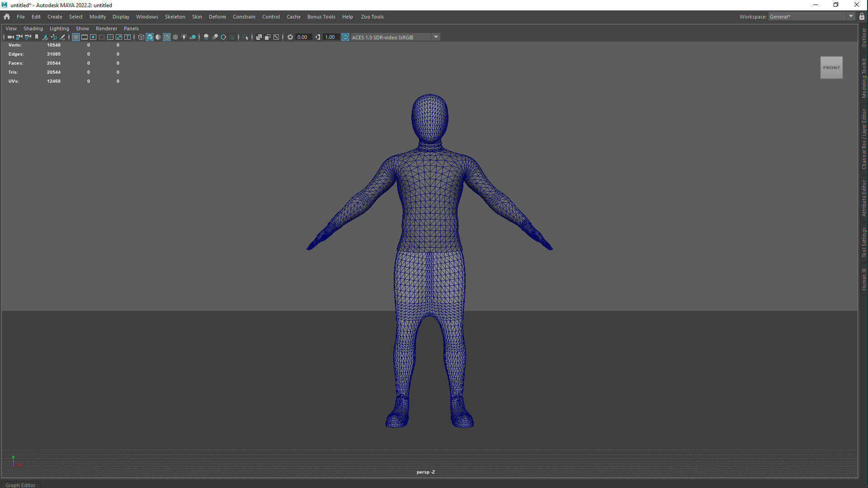Click the home icon in menu bar
This screenshot has height=488, width=868.
pyautogui.click(x=7, y=17)
